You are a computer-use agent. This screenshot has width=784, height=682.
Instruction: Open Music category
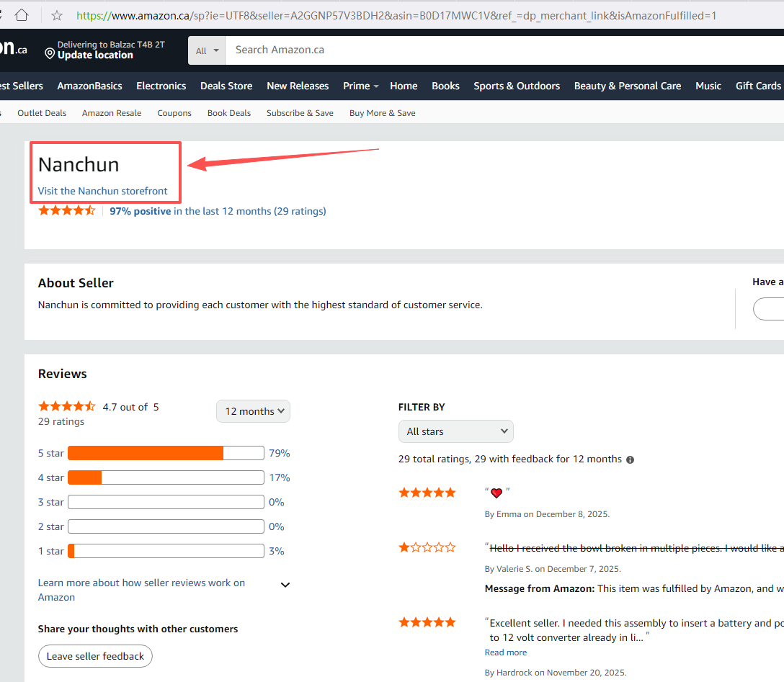tap(708, 86)
